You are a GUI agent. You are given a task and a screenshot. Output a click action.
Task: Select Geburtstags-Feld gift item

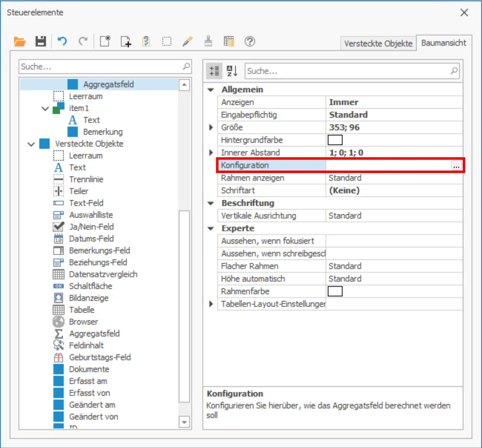[x=92, y=358]
